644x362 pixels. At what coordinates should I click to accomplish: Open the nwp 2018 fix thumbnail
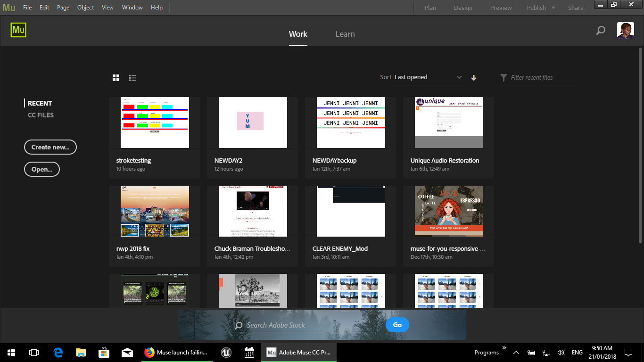pos(155,211)
